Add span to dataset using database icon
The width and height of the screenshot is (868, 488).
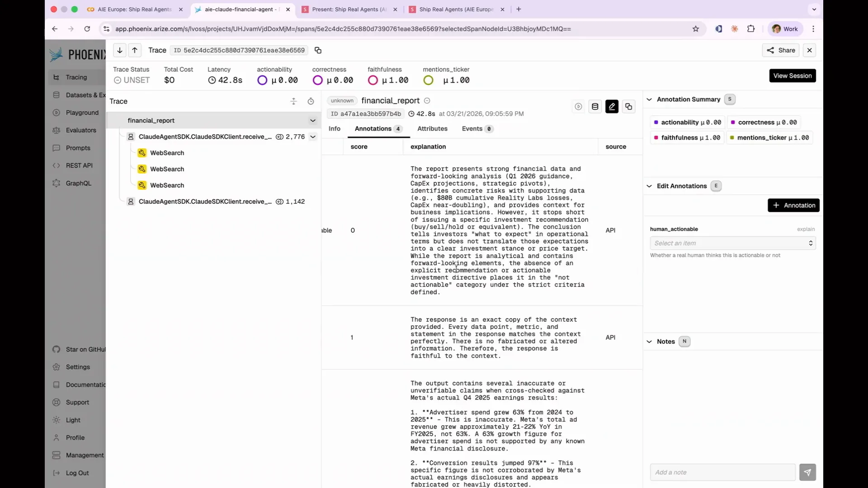click(595, 107)
